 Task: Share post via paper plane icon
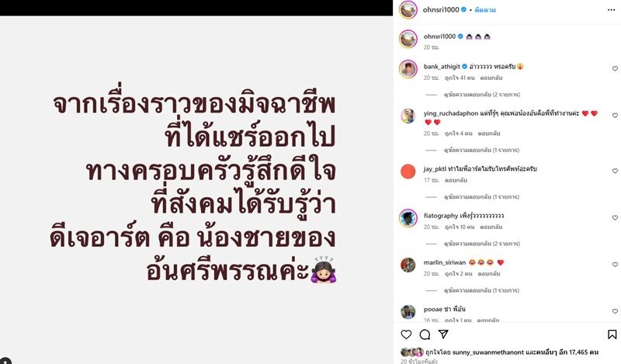pyautogui.click(x=443, y=335)
